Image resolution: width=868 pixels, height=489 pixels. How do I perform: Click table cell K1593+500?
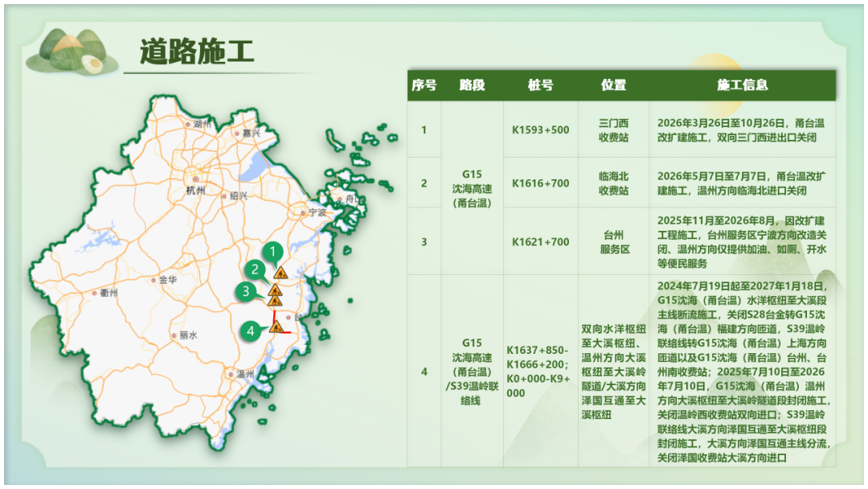[x=541, y=129]
